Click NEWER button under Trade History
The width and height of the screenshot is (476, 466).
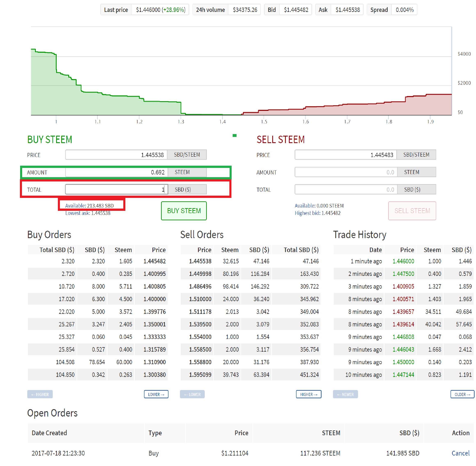345,394
